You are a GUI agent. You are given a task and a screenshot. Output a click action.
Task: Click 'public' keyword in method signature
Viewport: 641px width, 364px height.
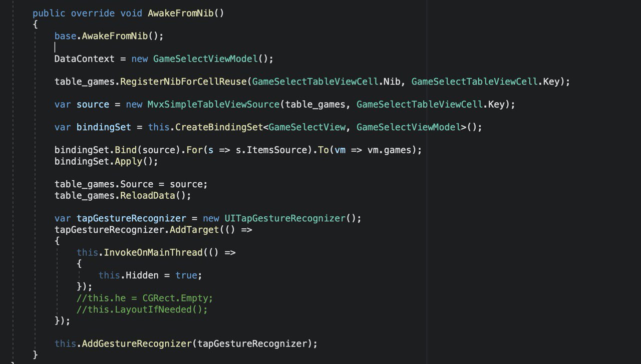click(x=49, y=13)
